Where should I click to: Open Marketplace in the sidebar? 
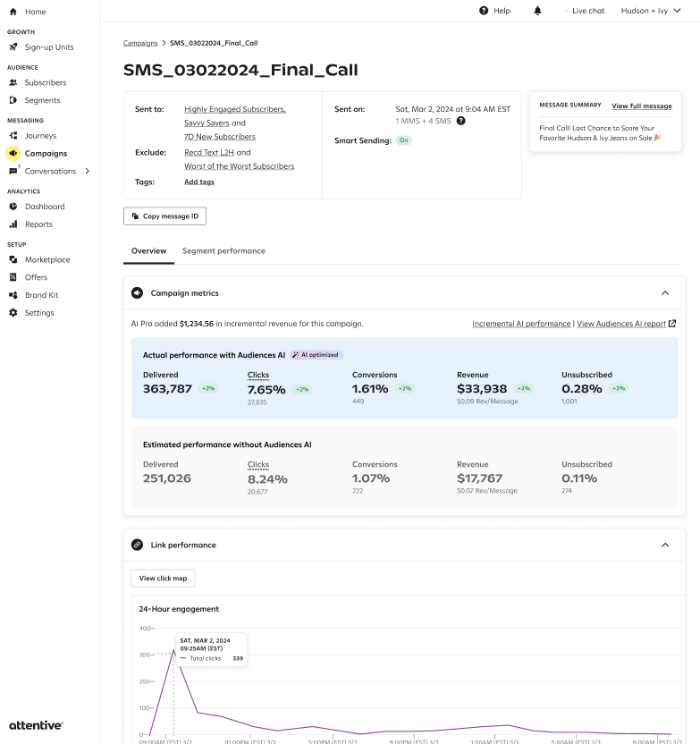pos(47,259)
